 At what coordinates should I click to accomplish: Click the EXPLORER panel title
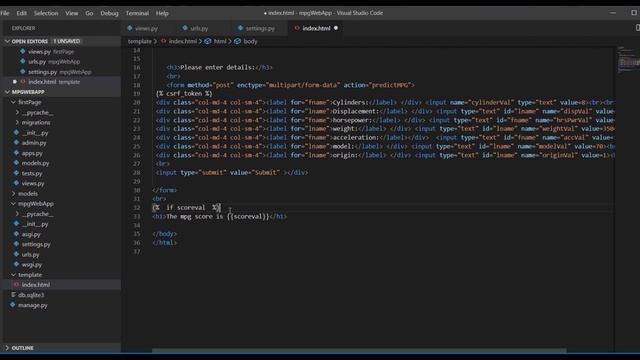[23, 28]
